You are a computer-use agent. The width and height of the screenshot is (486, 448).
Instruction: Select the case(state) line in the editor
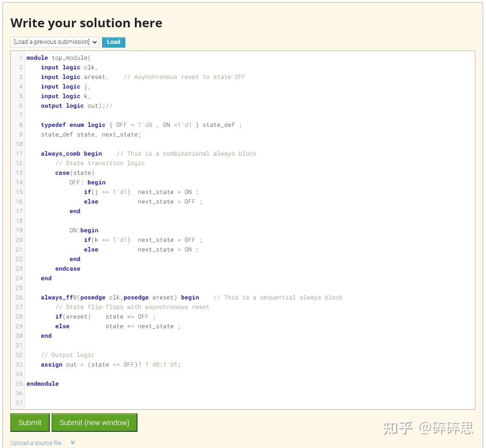[74, 173]
